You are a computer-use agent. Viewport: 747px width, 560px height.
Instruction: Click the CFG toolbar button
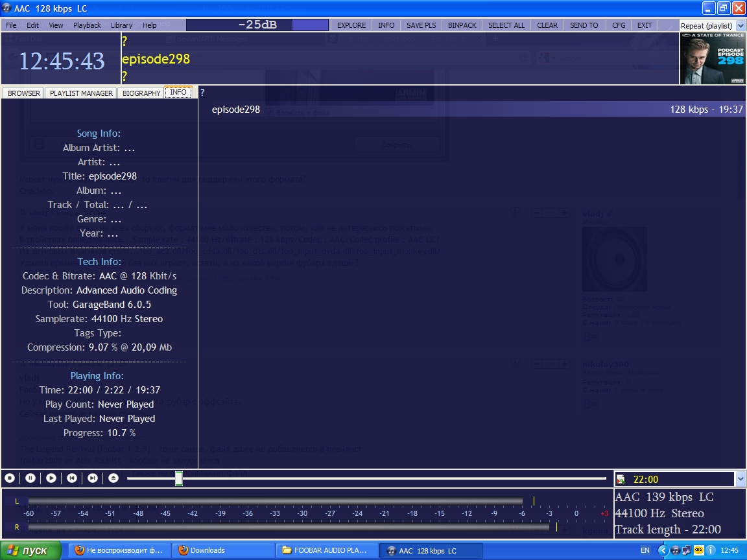click(619, 25)
